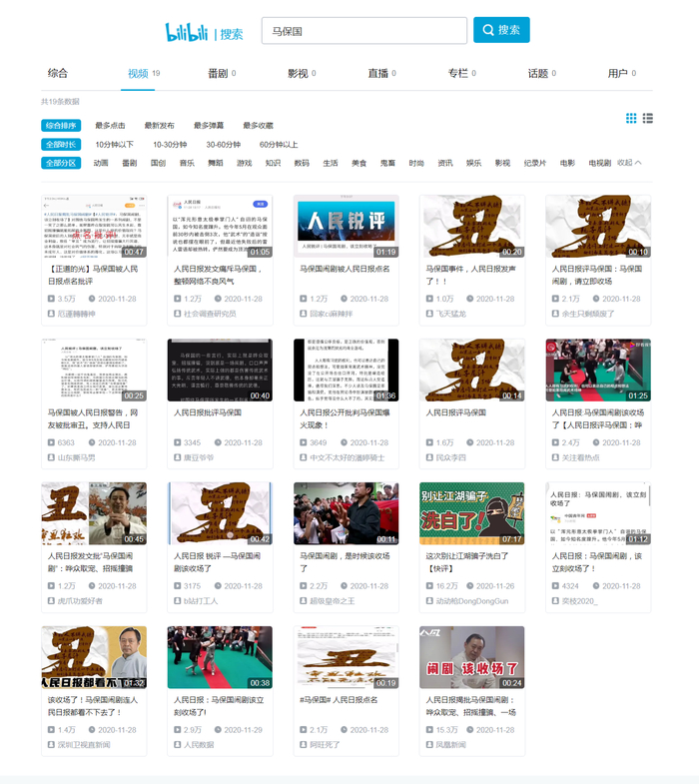Visit uploader 民众李四 profile

click(450, 457)
